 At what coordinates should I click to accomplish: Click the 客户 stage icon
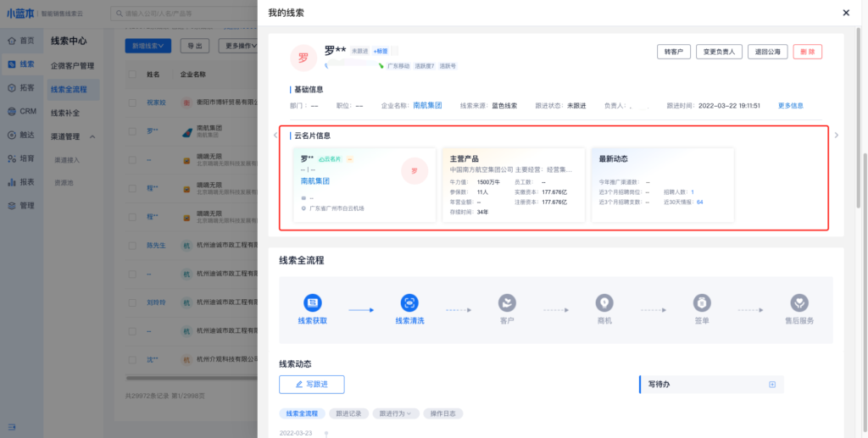[x=507, y=303]
